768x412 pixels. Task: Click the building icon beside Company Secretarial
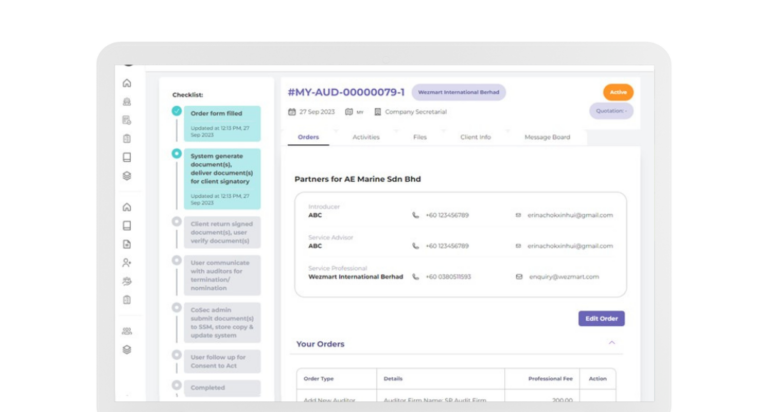click(x=378, y=112)
